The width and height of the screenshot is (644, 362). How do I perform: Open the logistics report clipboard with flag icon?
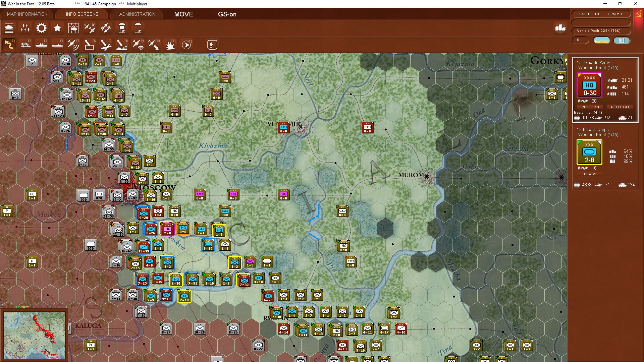point(122,28)
